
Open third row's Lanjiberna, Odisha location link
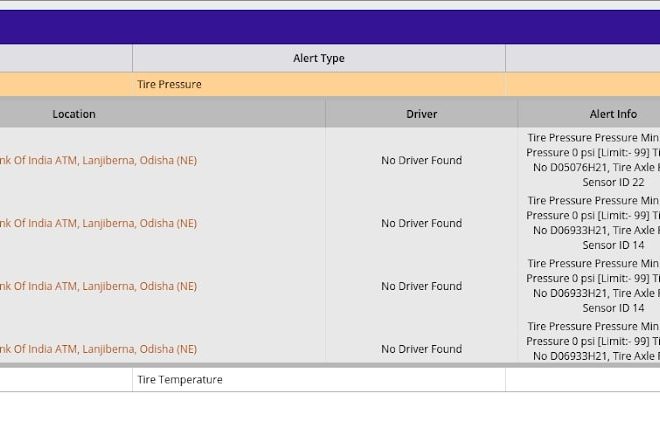pyautogui.click(x=98, y=286)
